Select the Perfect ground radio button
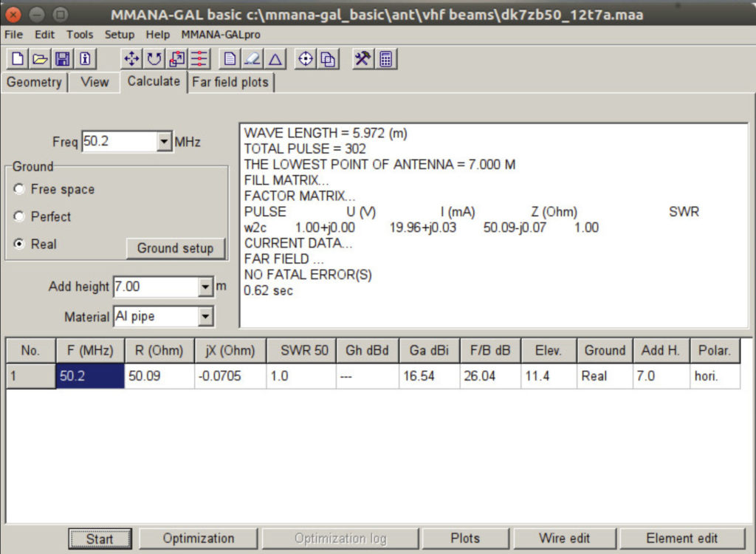 pos(20,217)
